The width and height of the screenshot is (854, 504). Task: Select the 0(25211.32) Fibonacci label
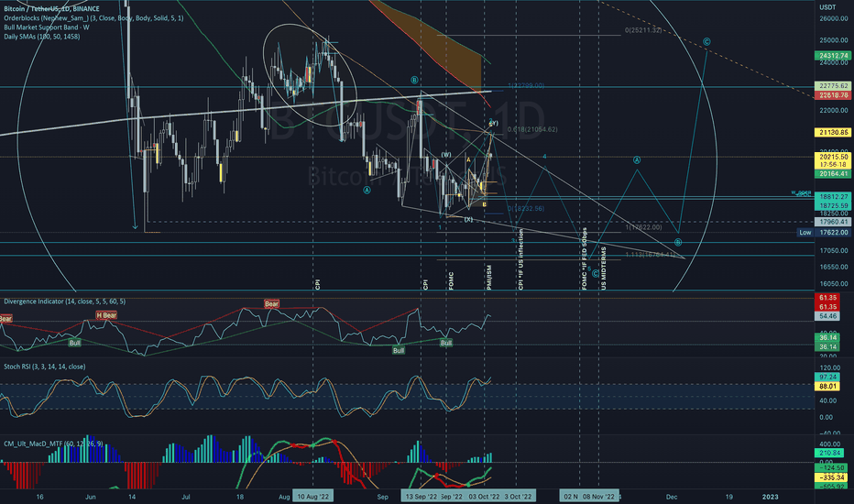pyautogui.click(x=643, y=30)
